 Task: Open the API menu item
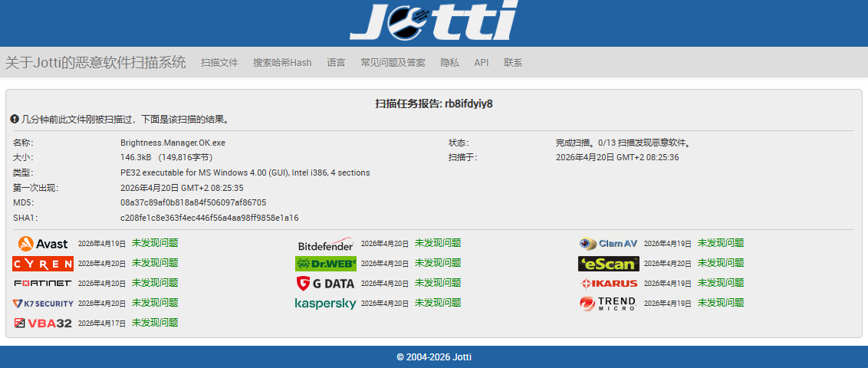(x=481, y=63)
